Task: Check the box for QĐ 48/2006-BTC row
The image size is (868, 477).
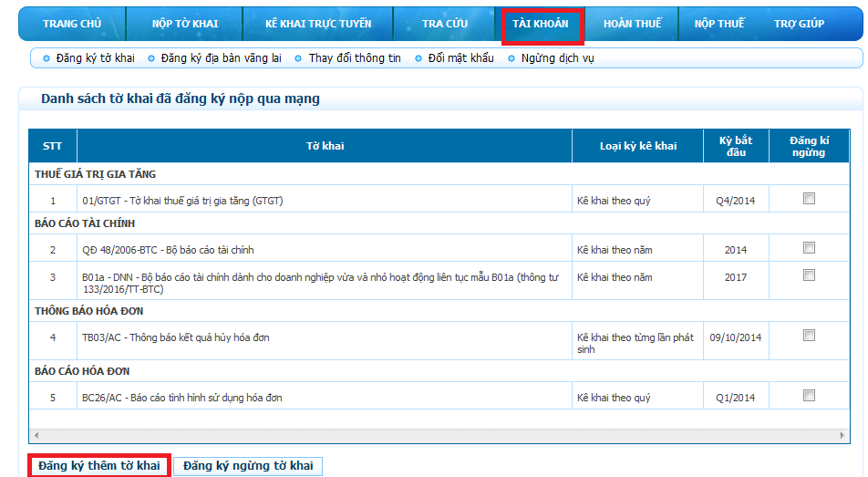Action: pos(809,247)
